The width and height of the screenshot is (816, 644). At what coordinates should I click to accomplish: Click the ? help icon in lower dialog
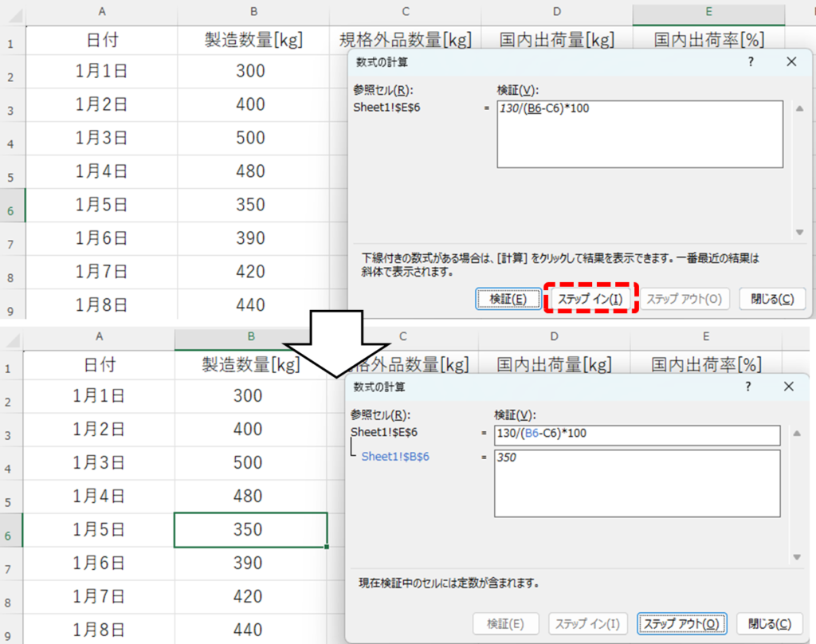[748, 387]
